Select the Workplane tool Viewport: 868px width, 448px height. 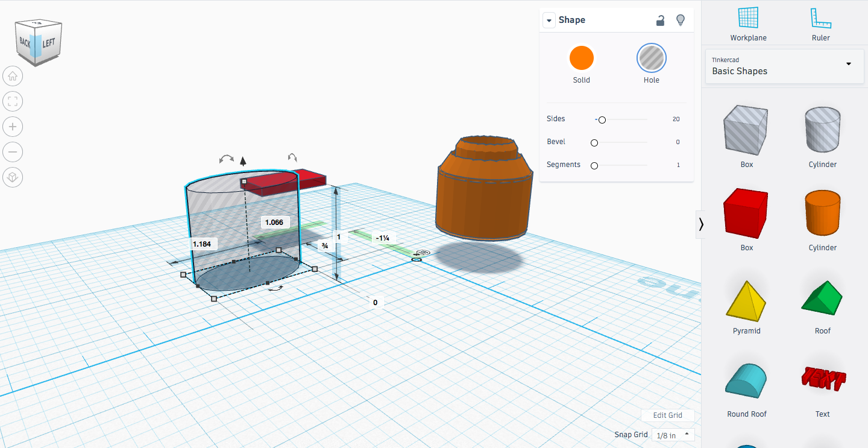pyautogui.click(x=748, y=24)
